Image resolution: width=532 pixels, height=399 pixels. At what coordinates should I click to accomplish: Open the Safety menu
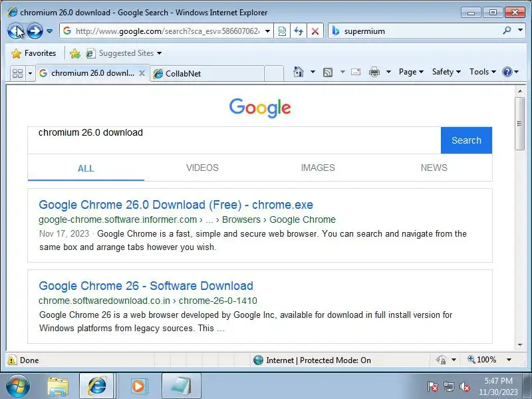point(446,72)
